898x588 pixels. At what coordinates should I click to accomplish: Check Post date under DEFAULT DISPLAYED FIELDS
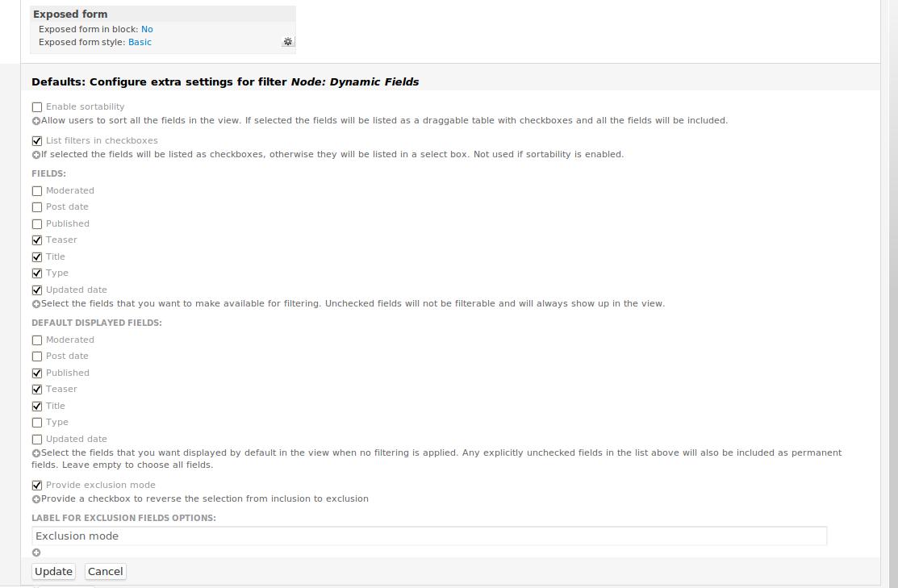coord(37,357)
